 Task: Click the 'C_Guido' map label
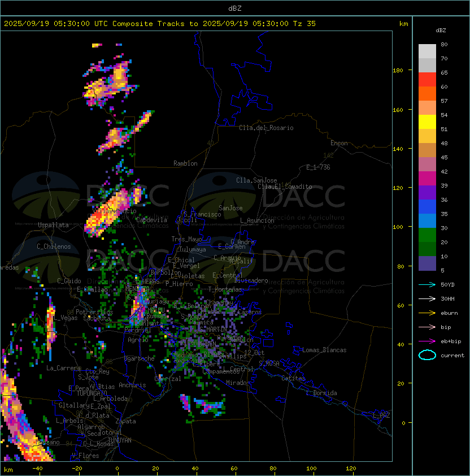[69, 281]
